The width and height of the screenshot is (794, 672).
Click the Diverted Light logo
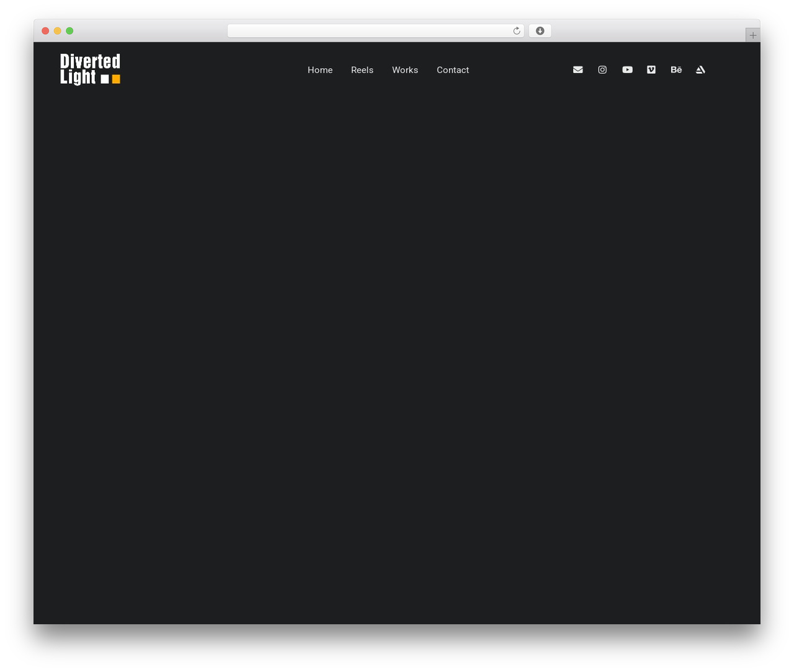90,69
